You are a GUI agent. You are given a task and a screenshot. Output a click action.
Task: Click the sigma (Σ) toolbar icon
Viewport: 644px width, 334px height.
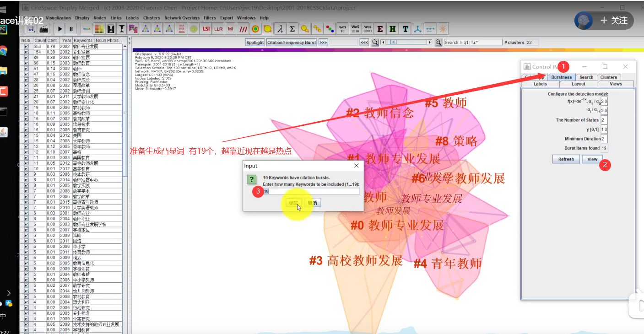coord(292,29)
